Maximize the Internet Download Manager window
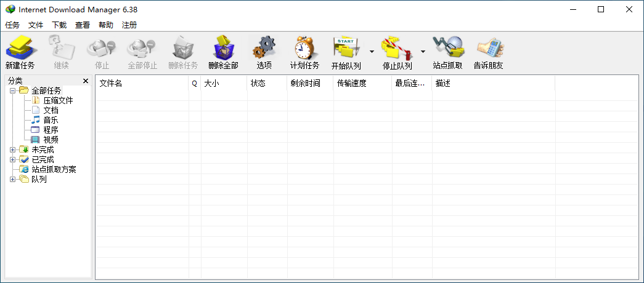Viewport: 644px width, 283px height. tap(601, 9)
